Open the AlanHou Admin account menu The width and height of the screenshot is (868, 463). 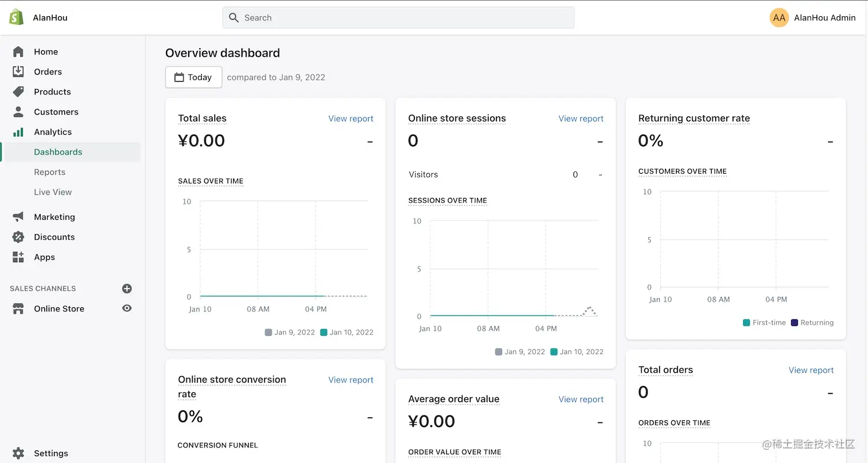(813, 17)
